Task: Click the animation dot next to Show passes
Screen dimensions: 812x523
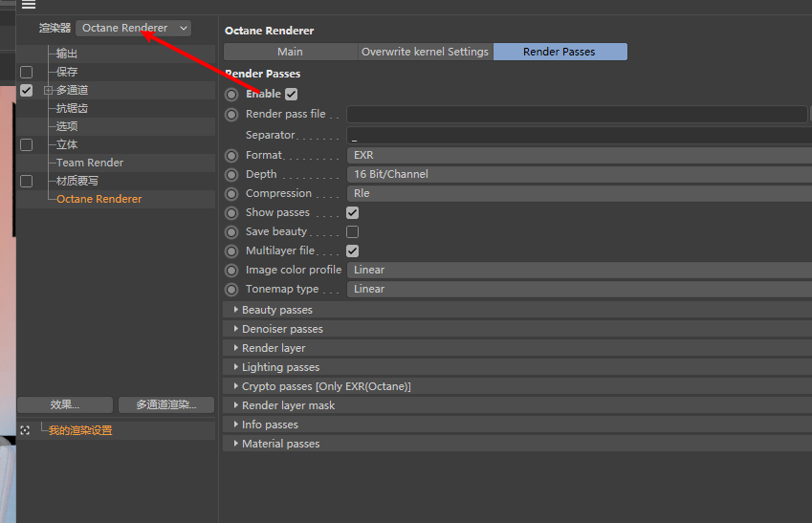Action: tap(231, 213)
